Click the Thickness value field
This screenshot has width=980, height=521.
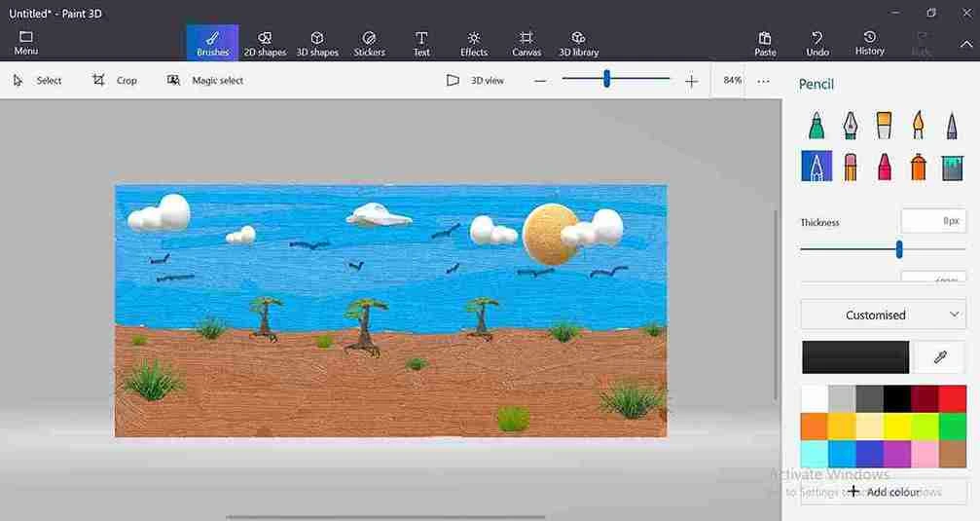coord(933,221)
